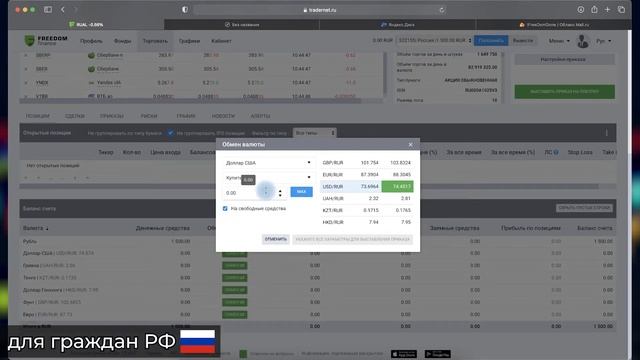The width and height of the screenshot is (640, 360).
Task: Open the Фонды menu item
Action: point(122,41)
